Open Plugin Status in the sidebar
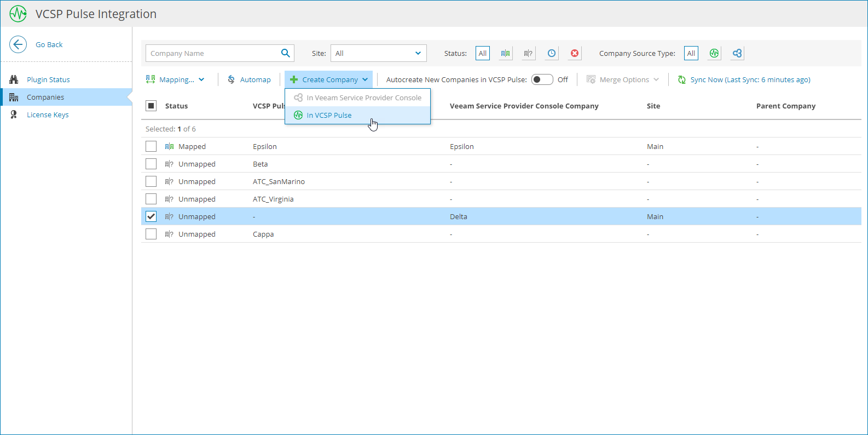Image resolution: width=868 pixels, height=435 pixels. (x=66, y=79)
